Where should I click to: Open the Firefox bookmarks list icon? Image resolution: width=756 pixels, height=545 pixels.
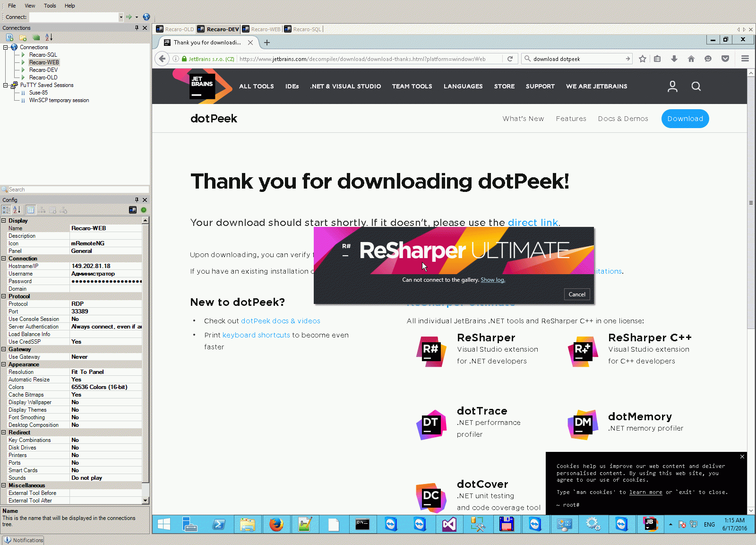[x=657, y=59]
